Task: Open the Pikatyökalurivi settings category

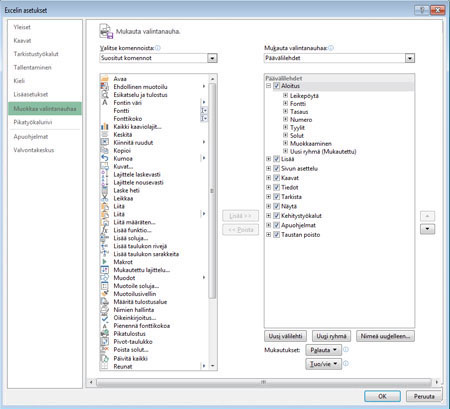Action: [33, 122]
